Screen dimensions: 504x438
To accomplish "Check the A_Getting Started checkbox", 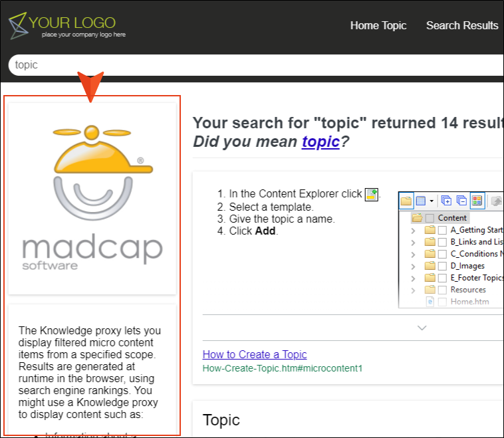I will (x=442, y=231).
